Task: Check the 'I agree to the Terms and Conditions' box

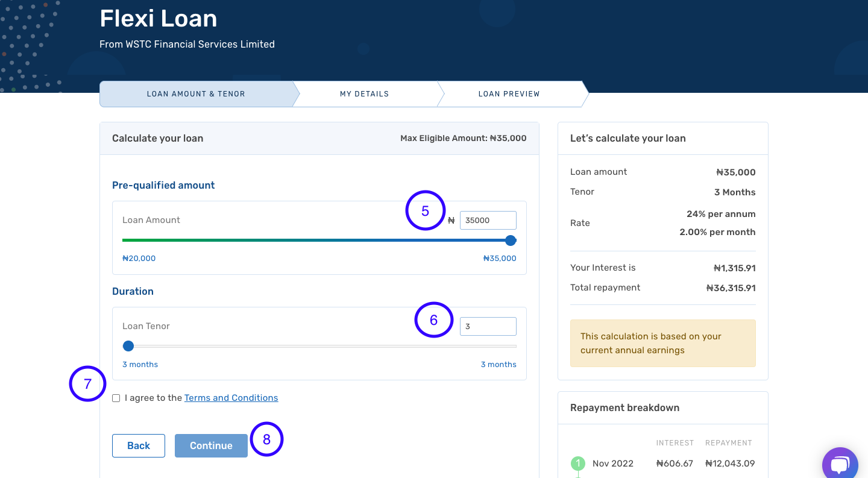Action: point(116,398)
